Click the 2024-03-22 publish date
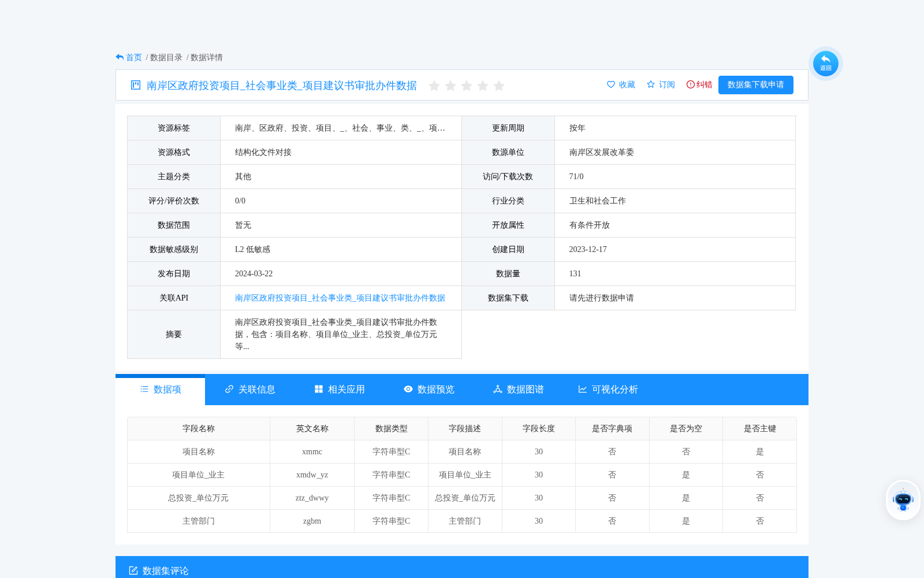 (x=254, y=273)
